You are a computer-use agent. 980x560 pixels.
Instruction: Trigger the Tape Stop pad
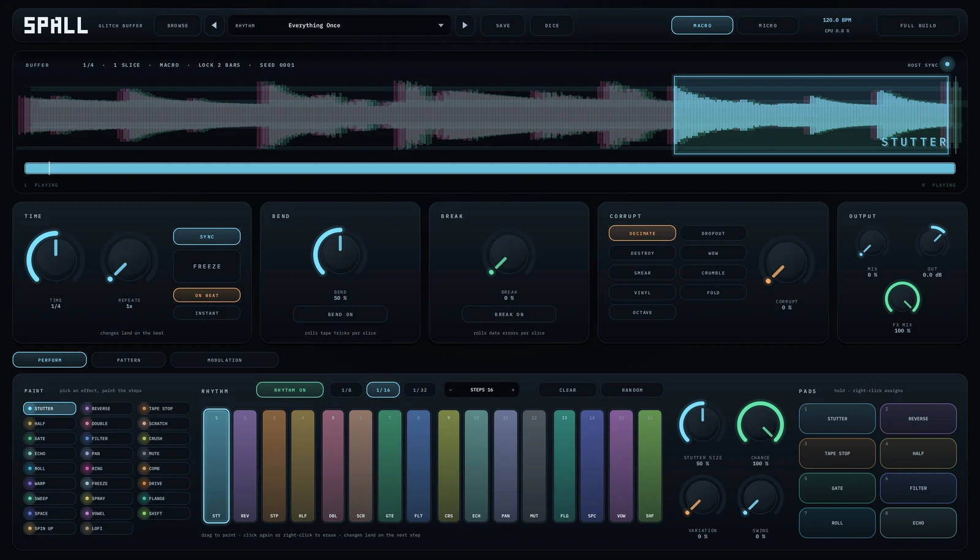click(x=837, y=453)
